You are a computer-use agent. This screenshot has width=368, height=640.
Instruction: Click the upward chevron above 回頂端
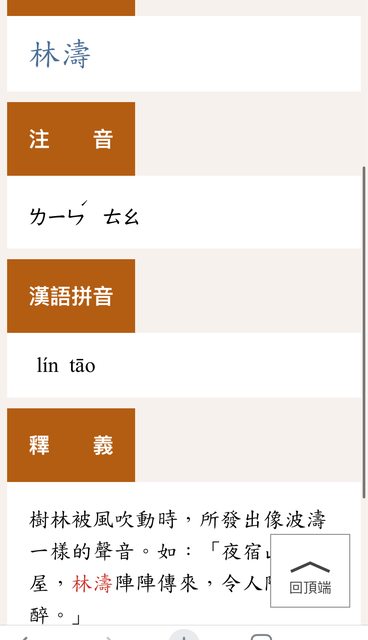click(x=310, y=567)
